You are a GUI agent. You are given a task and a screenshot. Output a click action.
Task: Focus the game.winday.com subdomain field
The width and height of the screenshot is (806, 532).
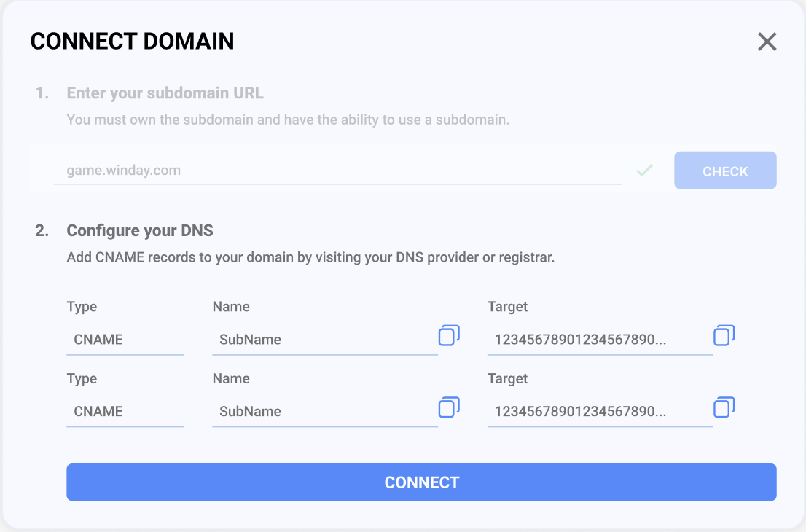[337, 170]
